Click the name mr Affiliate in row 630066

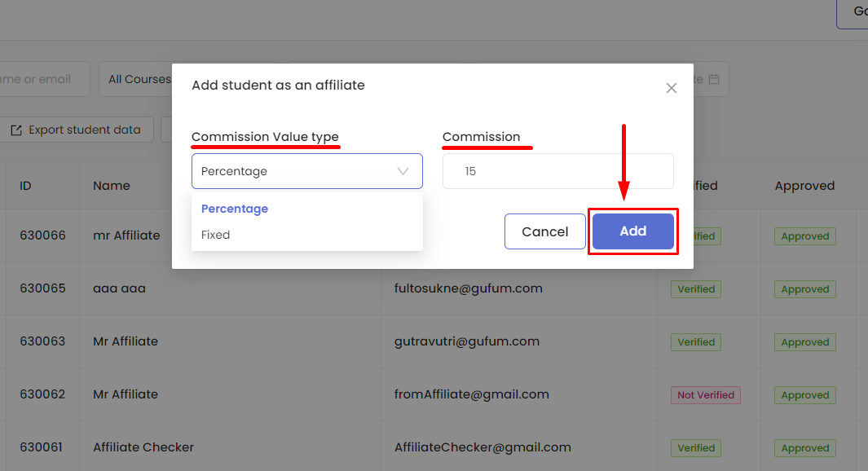pyautogui.click(x=126, y=236)
